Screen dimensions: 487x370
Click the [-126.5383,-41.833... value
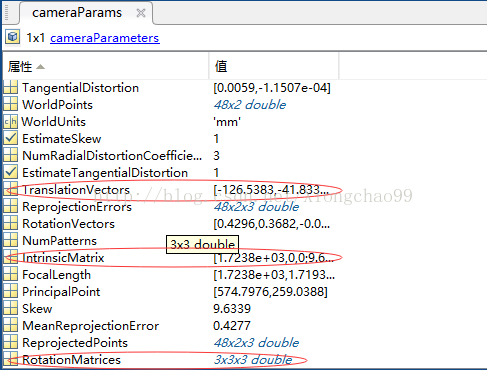(x=271, y=190)
